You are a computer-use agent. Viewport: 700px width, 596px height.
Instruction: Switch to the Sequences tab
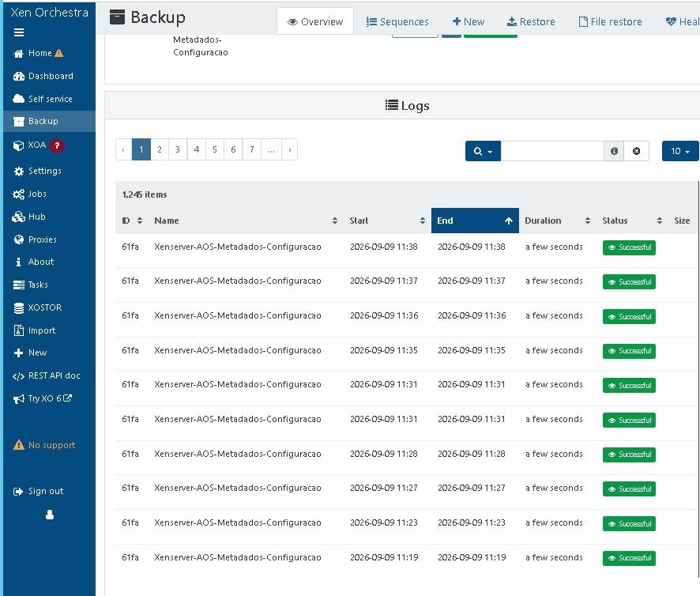point(397,21)
